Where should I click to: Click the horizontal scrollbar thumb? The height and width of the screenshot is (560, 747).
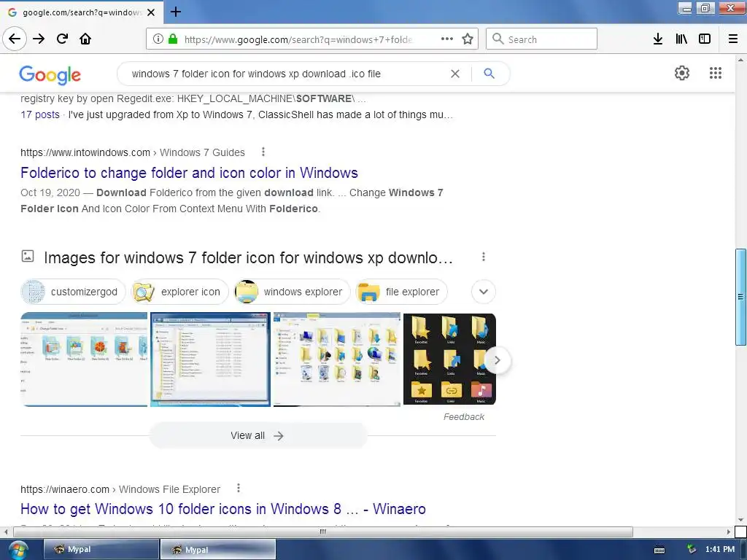(323, 532)
